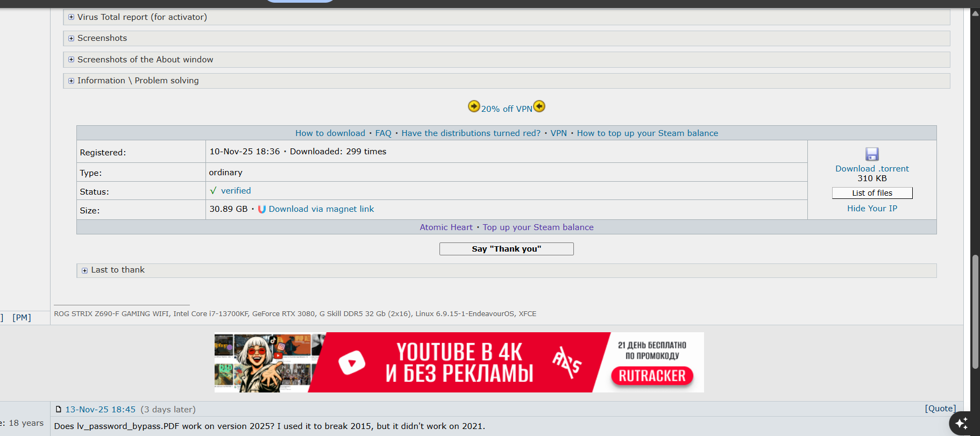Click Download via magnet link

tap(321, 209)
